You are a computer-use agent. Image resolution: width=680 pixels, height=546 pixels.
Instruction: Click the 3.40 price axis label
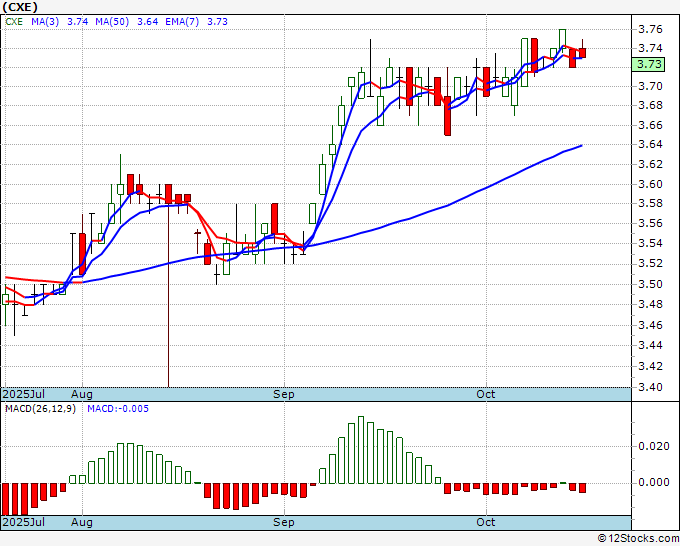click(x=650, y=387)
